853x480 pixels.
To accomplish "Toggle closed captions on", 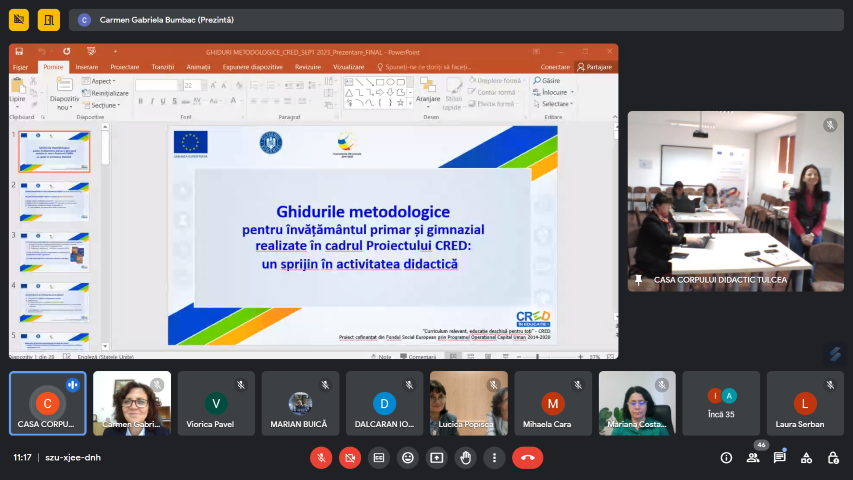I will click(379, 457).
